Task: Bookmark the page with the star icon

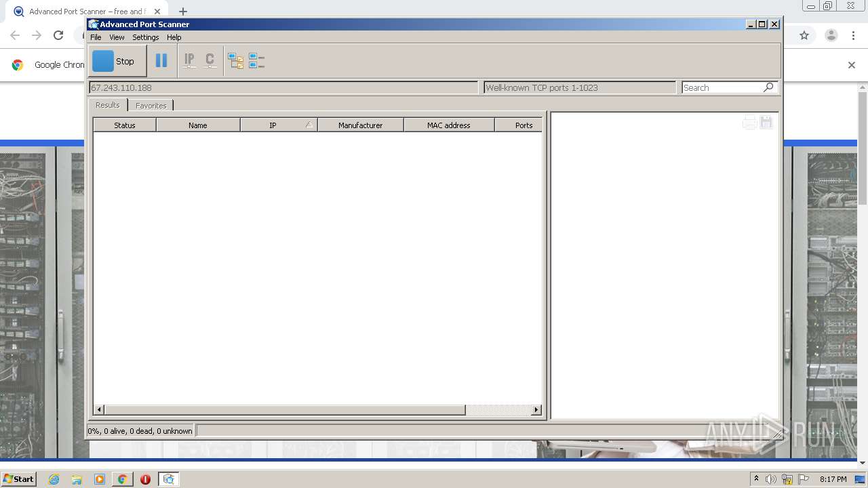Action: point(804,35)
